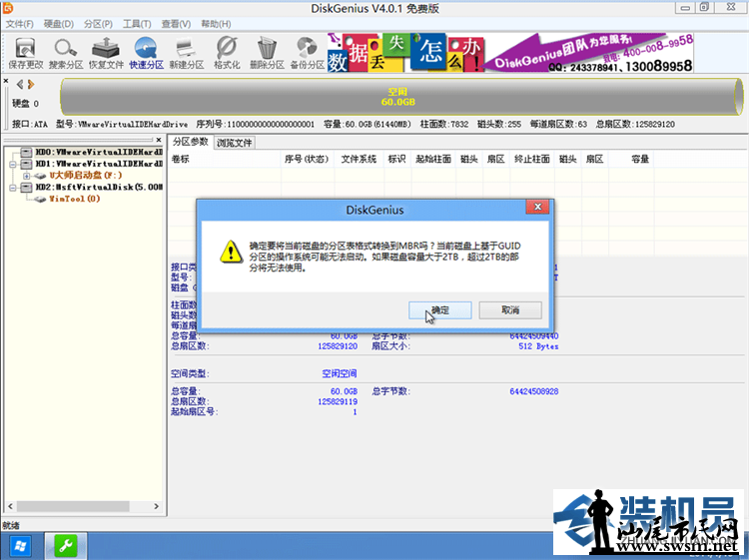Click the 标识 column header

396,159
